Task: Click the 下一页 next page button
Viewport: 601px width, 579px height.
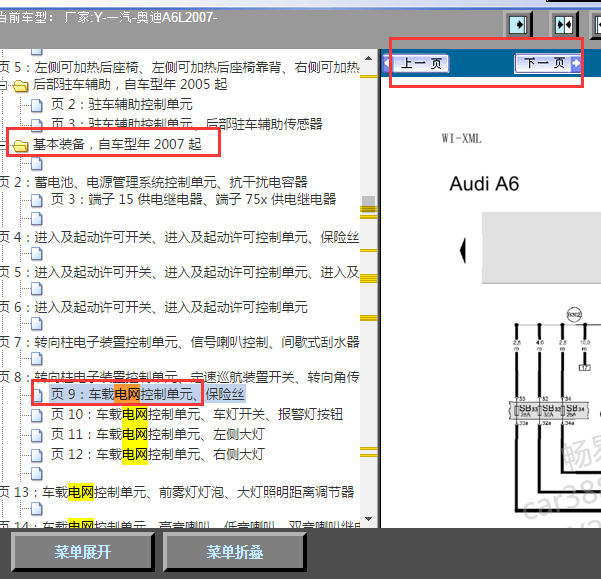Action: point(548,63)
